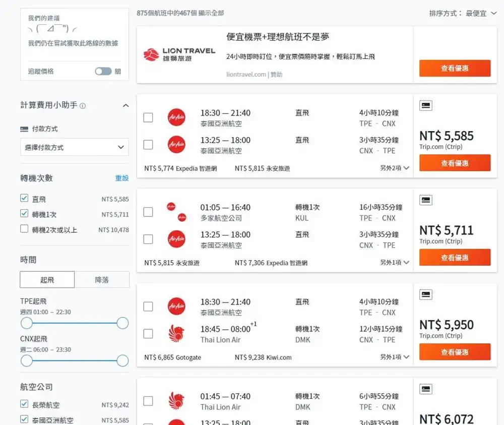Collapse the 計算費用小助手 section
504x425 pixels.
125,105
